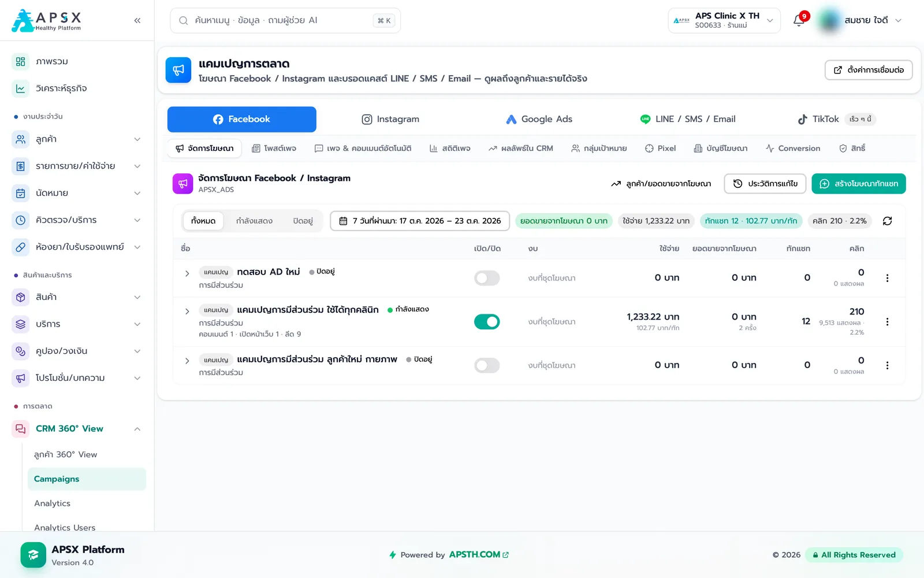Filter campaigns by กำลังแสดง
924x578 pixels.
(x=254, y=221)
